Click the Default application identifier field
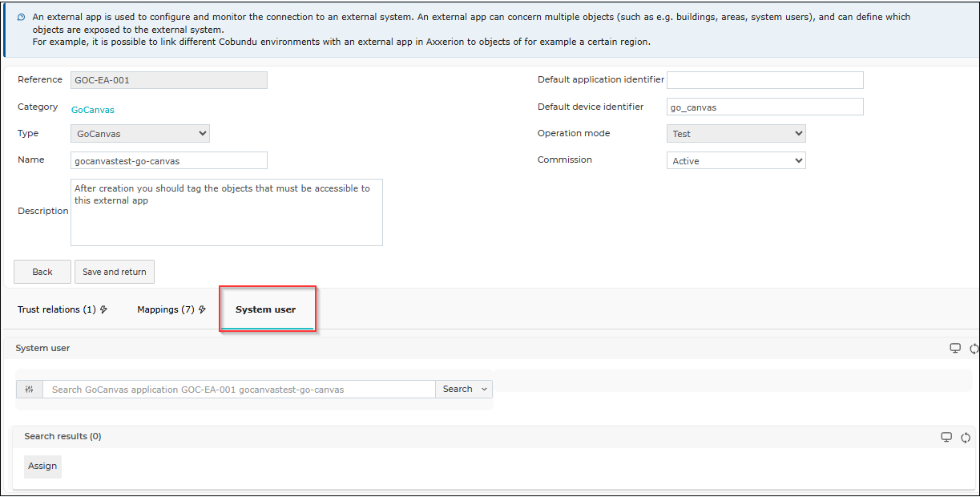Image resolution: width=980 pixels, height=497 pixels. tap(765, 80)
